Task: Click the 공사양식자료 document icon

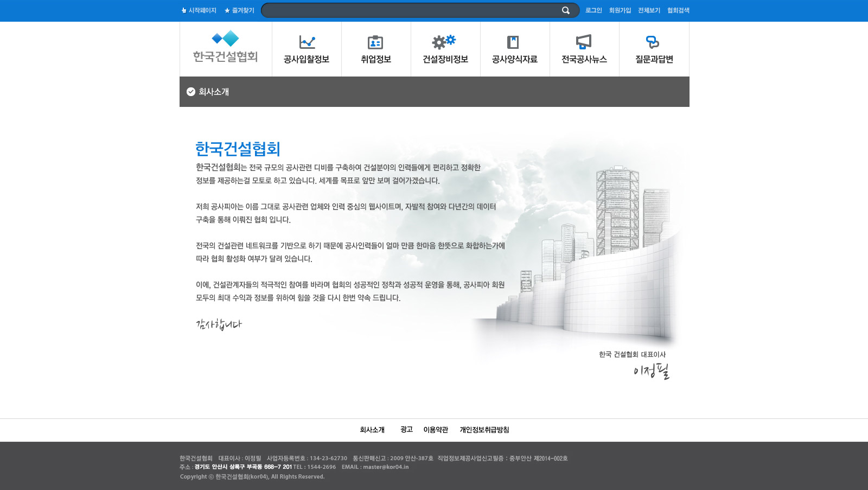Action: [x=513, y=42]
